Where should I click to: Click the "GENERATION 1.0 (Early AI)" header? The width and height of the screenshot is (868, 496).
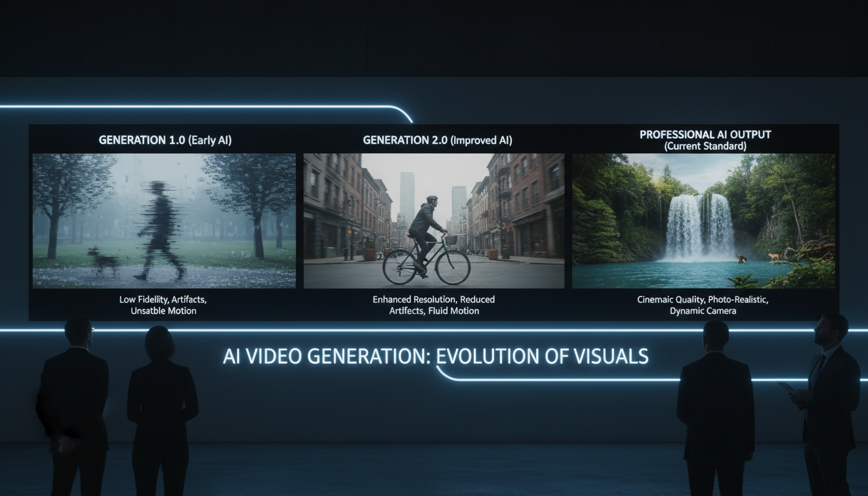[166, 139]
